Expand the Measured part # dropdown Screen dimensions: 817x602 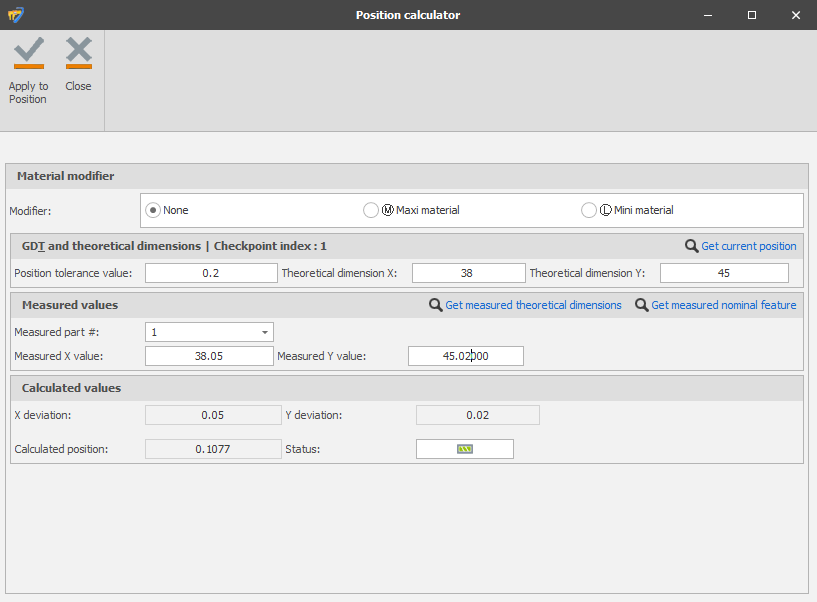coord(265,332)
